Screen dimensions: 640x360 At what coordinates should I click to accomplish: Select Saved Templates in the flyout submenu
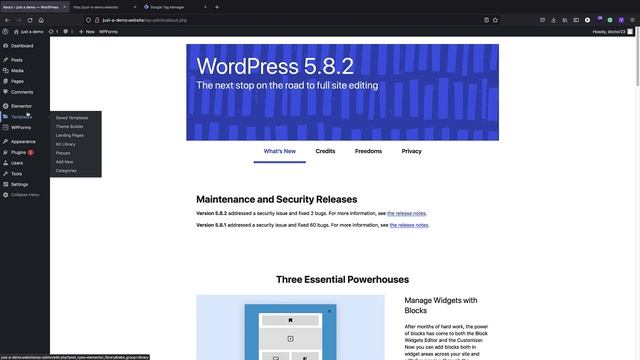[x=72, y=118]
